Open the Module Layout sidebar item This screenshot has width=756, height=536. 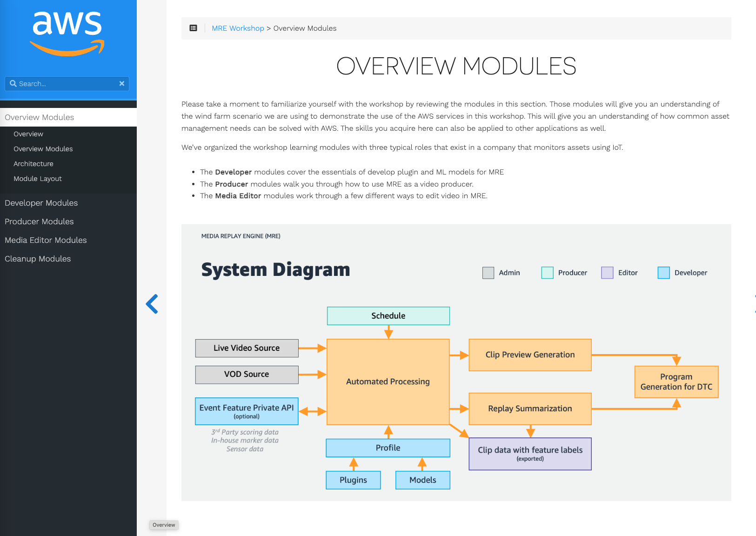click(38, 179)
